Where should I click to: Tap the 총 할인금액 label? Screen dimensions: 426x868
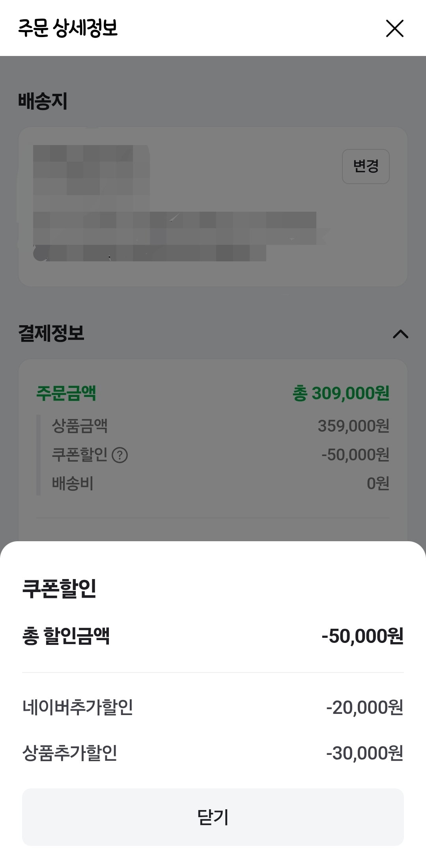tap(66, 636)
